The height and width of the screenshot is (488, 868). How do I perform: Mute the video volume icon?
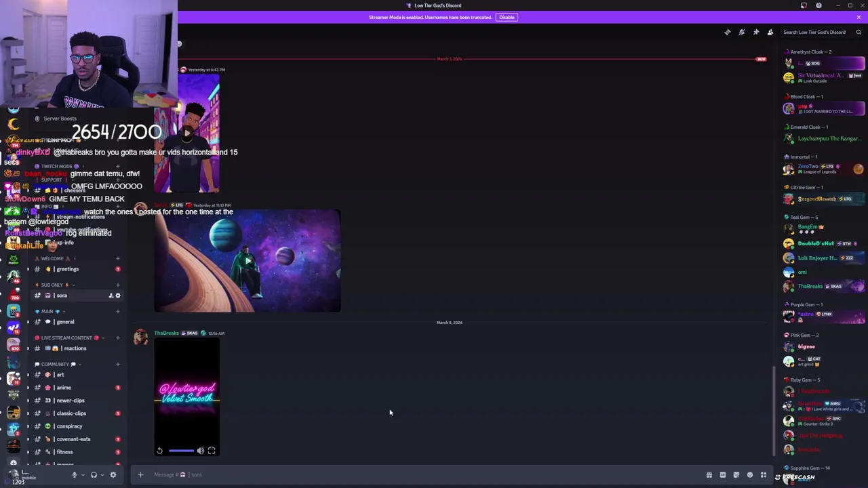click(x=200, y=451)
